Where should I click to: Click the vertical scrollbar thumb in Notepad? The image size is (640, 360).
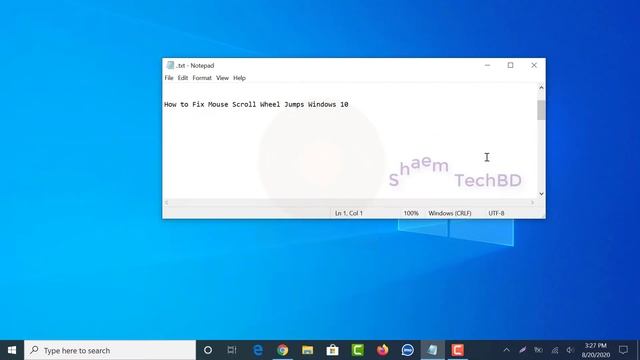pos(541,110)
